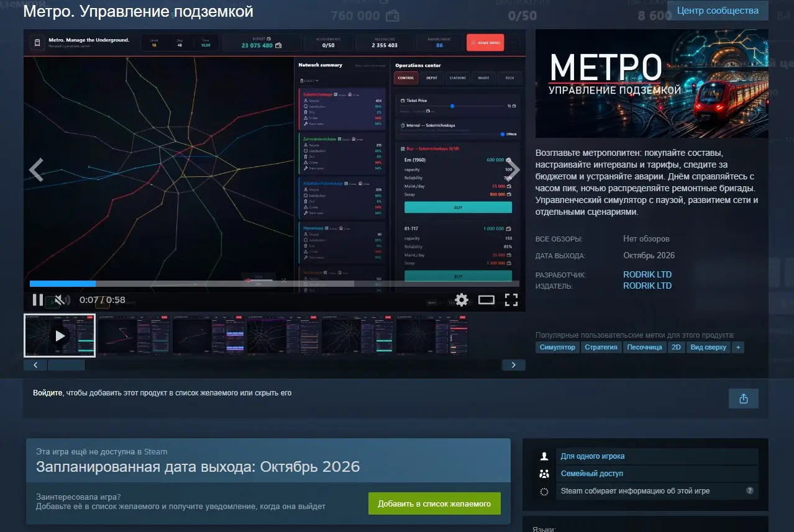
Task: Go to previous media with left arrow
Action: pos(36,169)
